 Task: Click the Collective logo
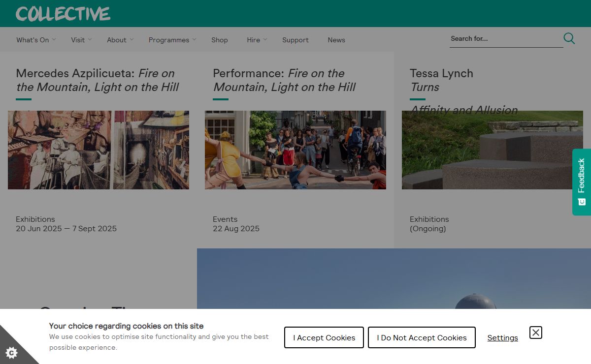point(63,14)
